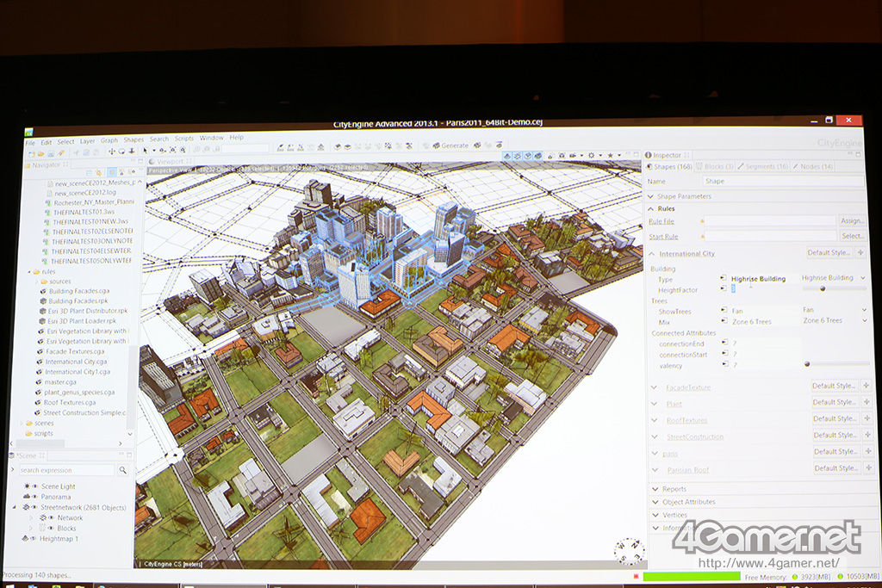Click the Generate models toolbar button
This screenshot has width=882, height=588.
click(x=450, y=145)
